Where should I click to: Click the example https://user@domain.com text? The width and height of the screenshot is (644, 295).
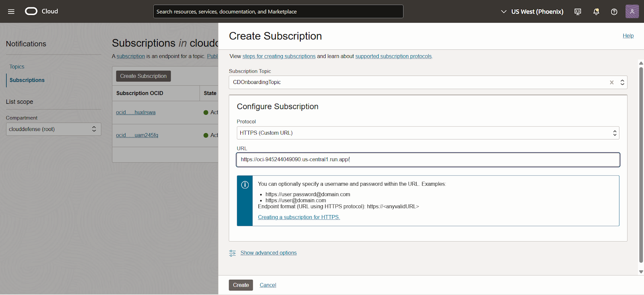(x=296, y=200)
